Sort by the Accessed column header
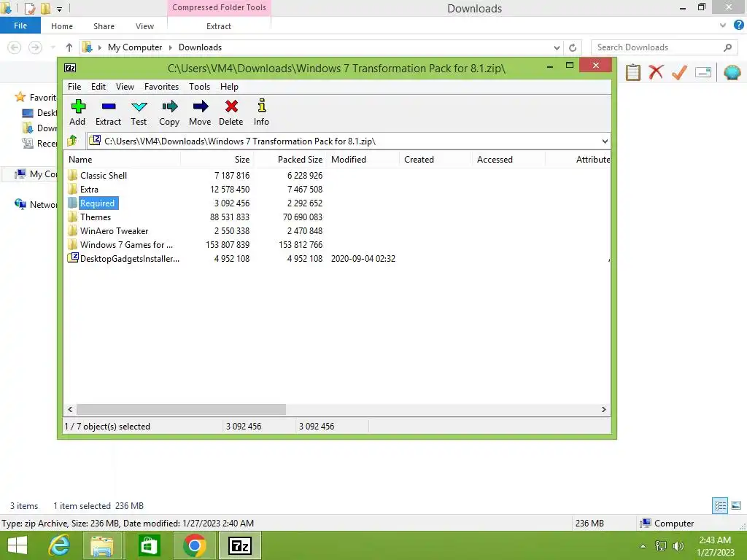This screenshot has height=560, width=747. (x=508, y=160)
